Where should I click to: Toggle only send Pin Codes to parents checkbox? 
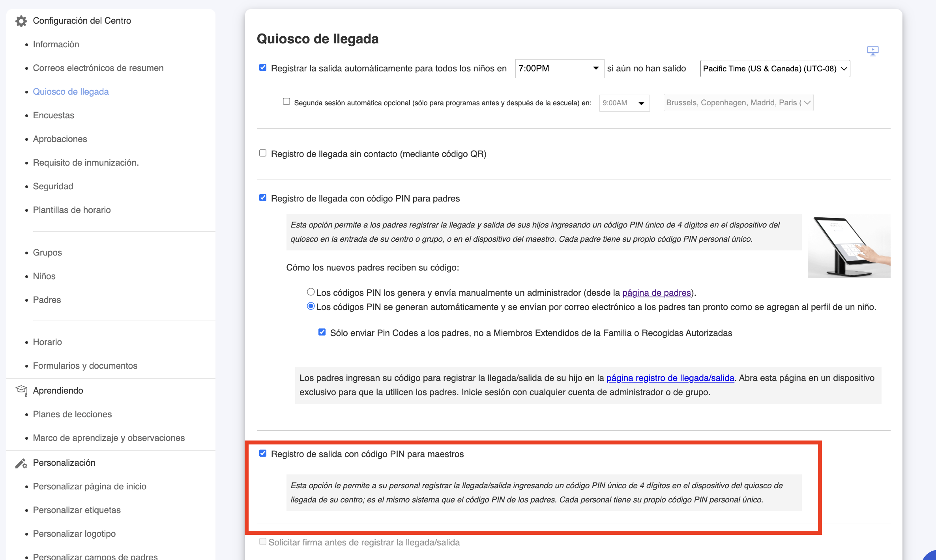[322, 332]
